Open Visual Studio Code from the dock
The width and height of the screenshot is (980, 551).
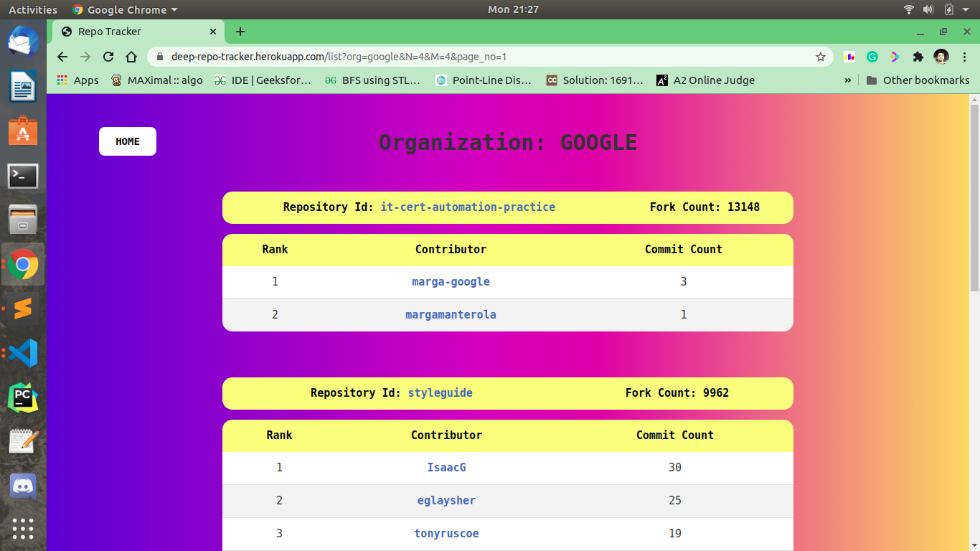tap(23, 353)
